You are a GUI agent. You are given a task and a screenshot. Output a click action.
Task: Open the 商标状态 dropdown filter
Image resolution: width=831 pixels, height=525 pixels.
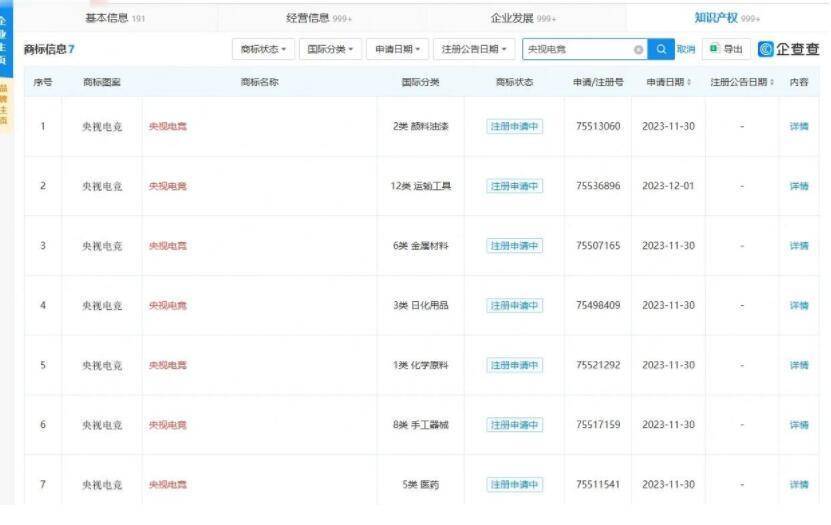pos(264,49)
